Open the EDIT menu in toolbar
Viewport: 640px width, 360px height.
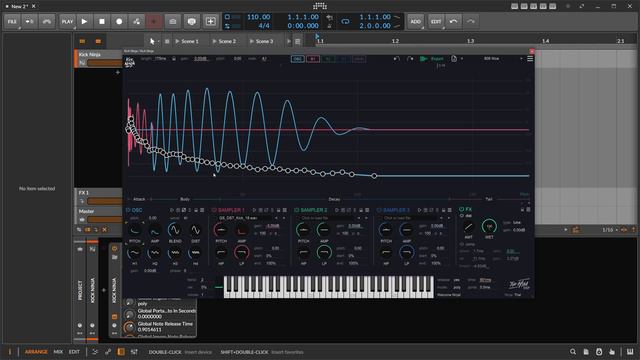(x=436, y=22)
